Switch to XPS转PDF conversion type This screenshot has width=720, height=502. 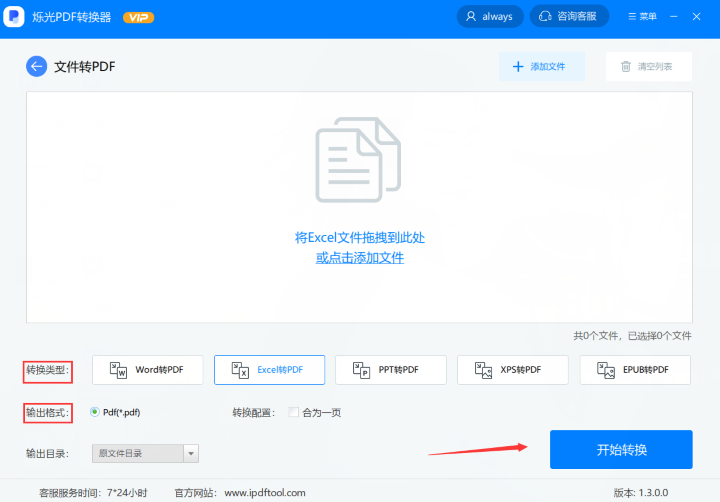coord(513,370)
